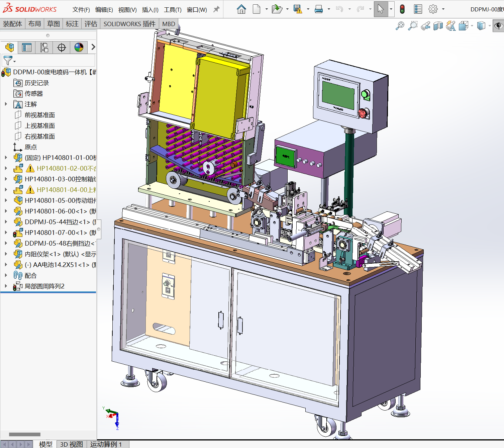Switch to ConfigurationManager tab
Screen dimensions: 504x448
pos(44,48)
